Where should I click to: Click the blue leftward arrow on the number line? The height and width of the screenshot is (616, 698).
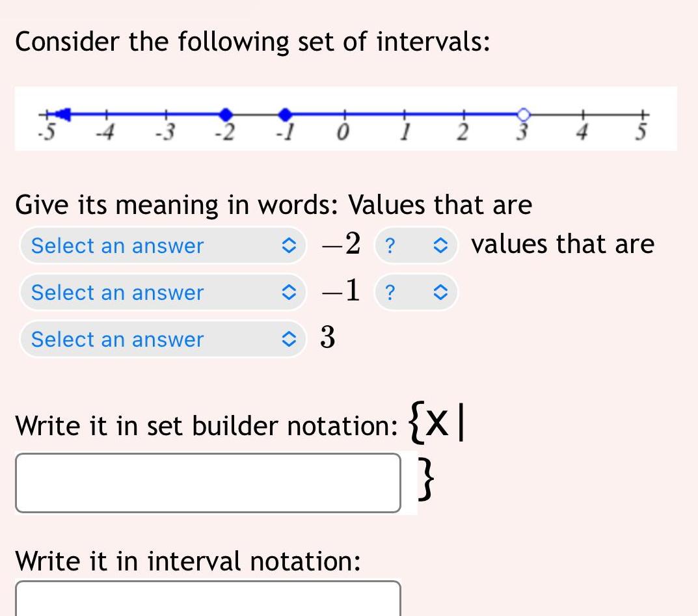(x=63, y=113)
